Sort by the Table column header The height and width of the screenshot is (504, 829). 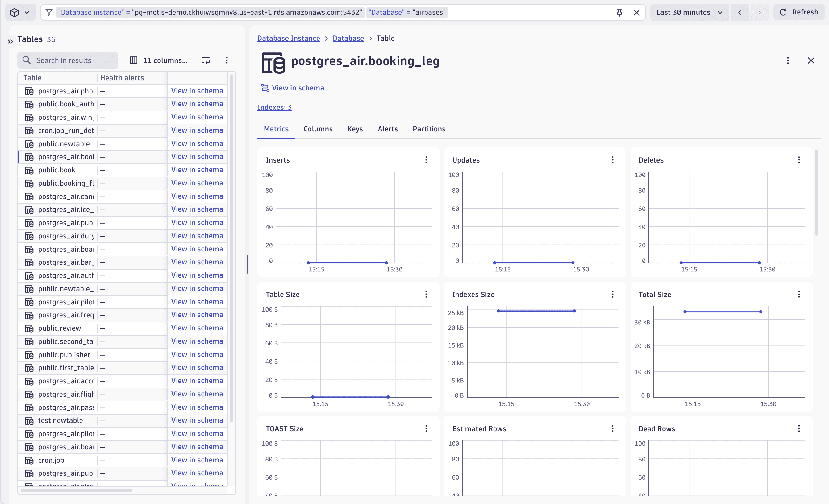32,78
